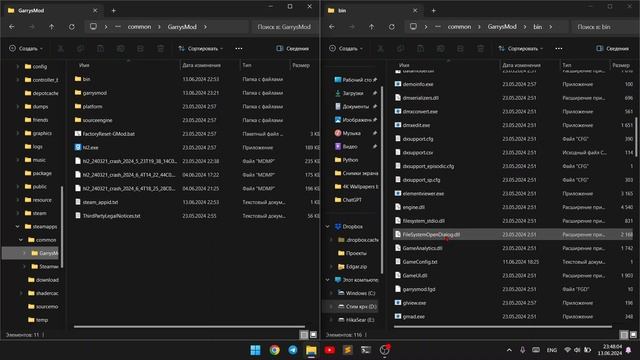This screenshot has width=640, height=360.
Task: Open Telegram from taskbar
Action: pyautogui.click(x=293, y=350)
